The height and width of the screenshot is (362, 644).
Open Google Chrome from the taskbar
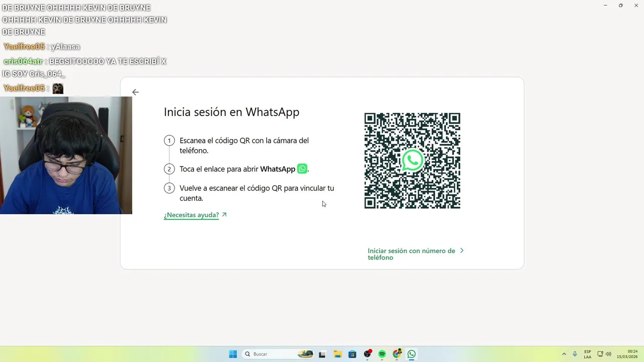point(397,354)
